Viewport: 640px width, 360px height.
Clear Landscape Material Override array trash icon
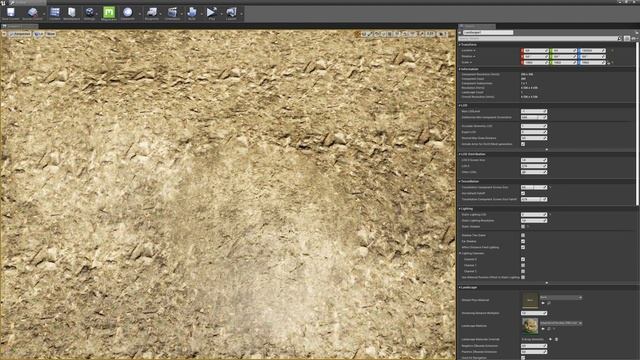pyautogui.click(x=556, y=339)
